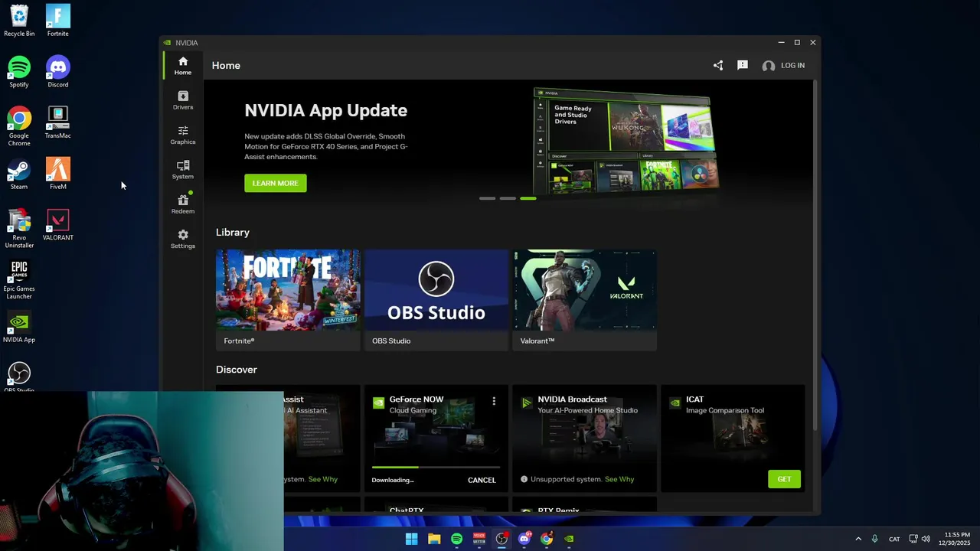The height and width of the screenshot is (551, 980).
Task: Select FiveM desktop shortcut
Action: tap(58, 174)
